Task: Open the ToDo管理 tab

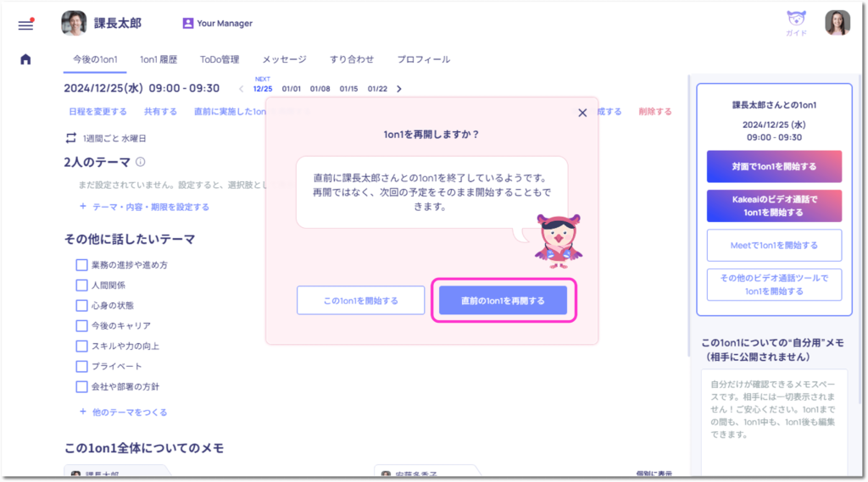Action: click(x=220, y=59)
